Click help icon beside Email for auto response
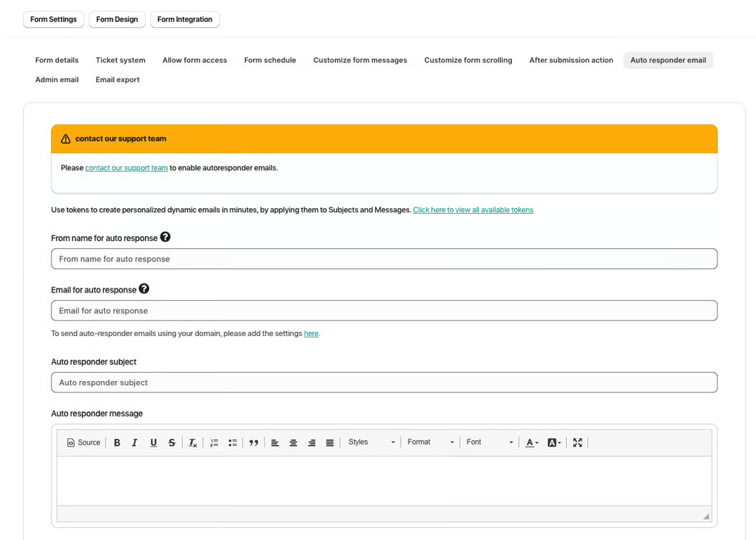 click(x=144, y=288)
